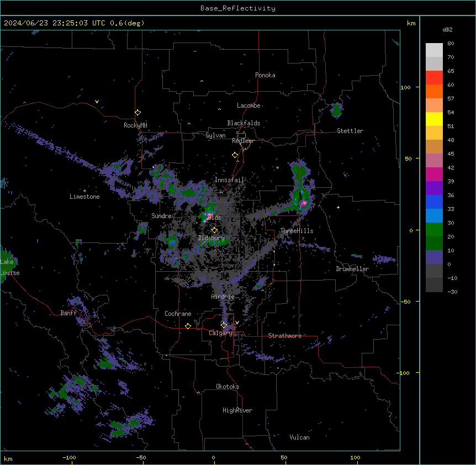Click the yellow diamond marker above RockyMH
The width and height of the screenshot is (476, 465).
138,113
